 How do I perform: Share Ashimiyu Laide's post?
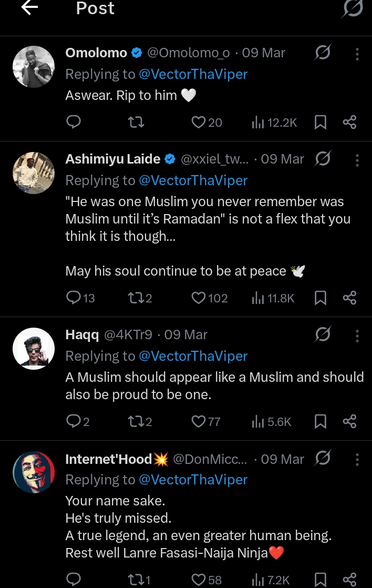(349, 298)
